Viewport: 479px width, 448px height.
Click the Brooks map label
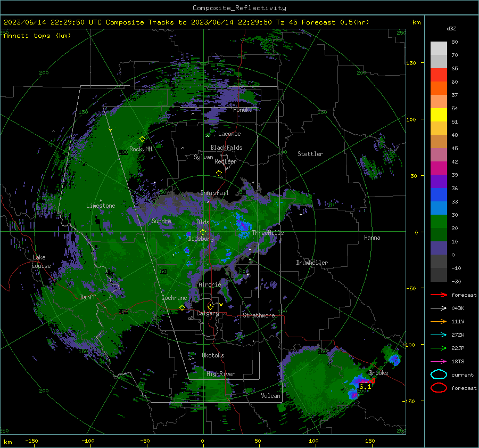[x=378, y=373]
